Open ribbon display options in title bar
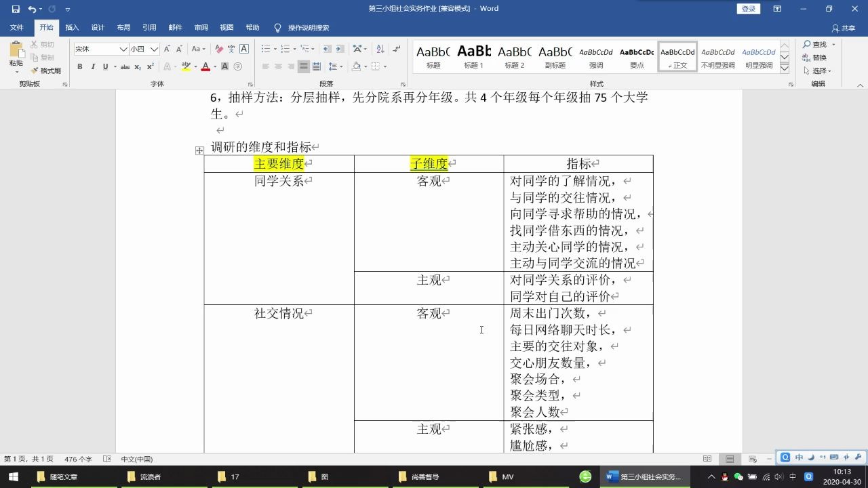868x488 pixels. 777,9
